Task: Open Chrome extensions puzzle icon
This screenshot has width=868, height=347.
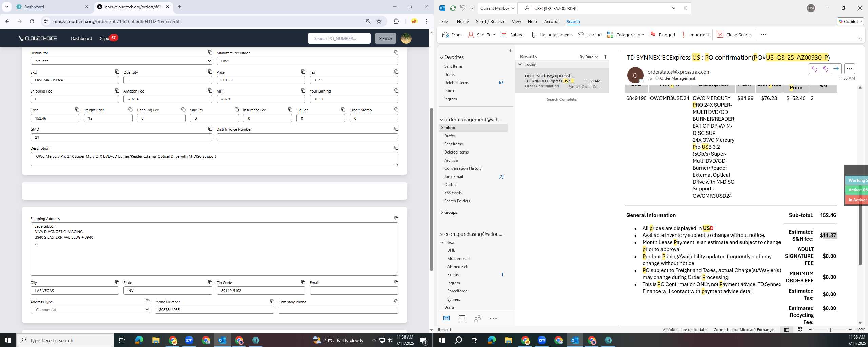Action: pos(396,21)
